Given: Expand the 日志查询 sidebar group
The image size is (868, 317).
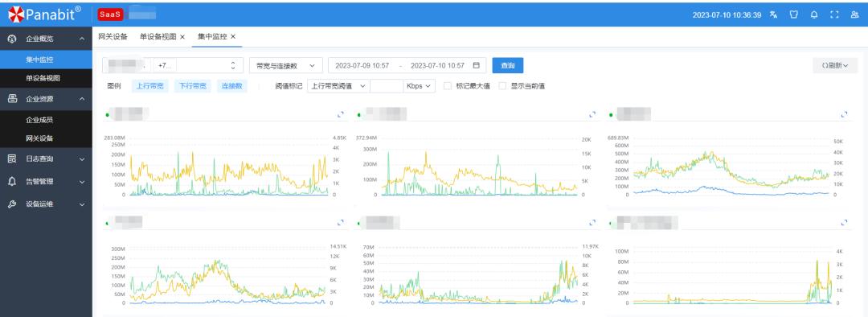Looking at the screenshot, I should click(x=82, y=159).
